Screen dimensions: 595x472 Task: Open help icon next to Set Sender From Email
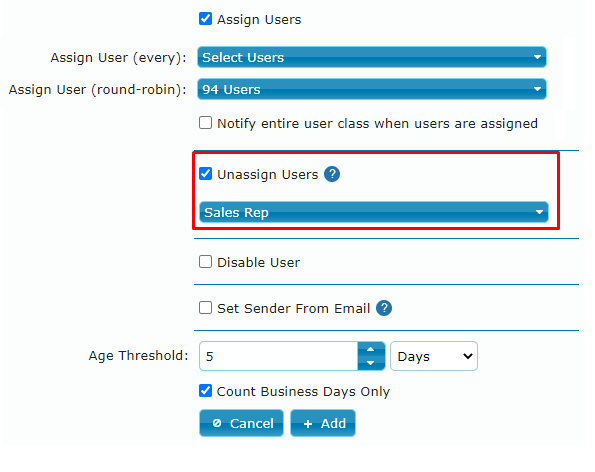tap(384, 308)
